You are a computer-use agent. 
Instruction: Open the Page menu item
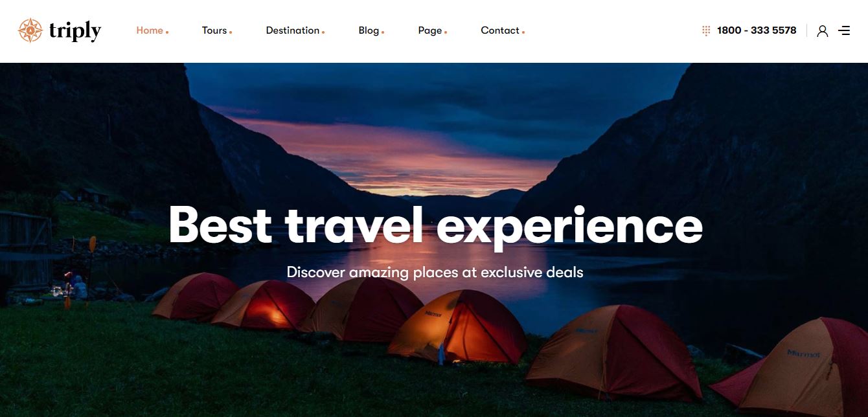click(430, 30)
